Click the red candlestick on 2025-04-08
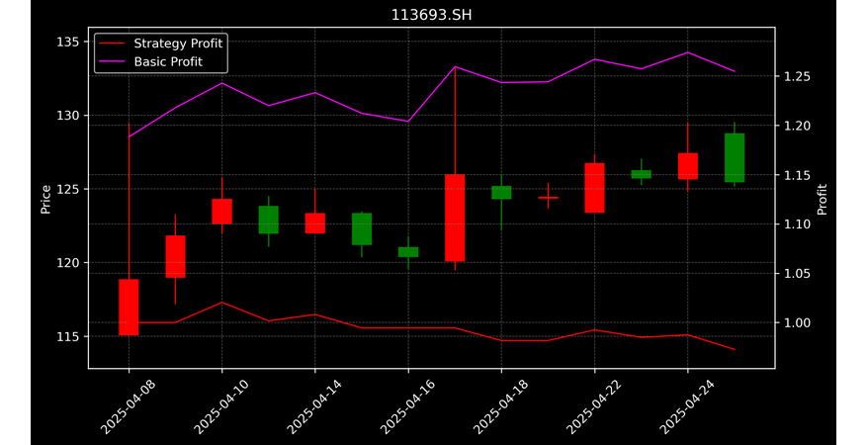This screenshot has width=868, height=445. (129, 308)
